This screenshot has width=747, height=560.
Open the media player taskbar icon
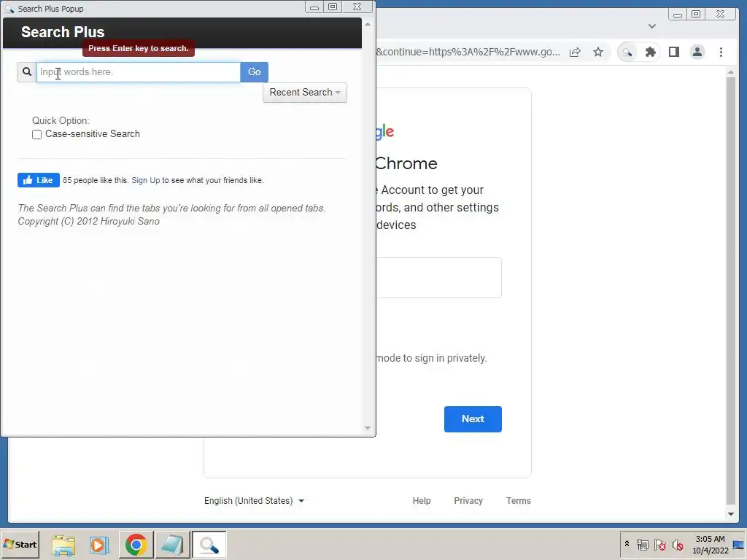point(99,545)
